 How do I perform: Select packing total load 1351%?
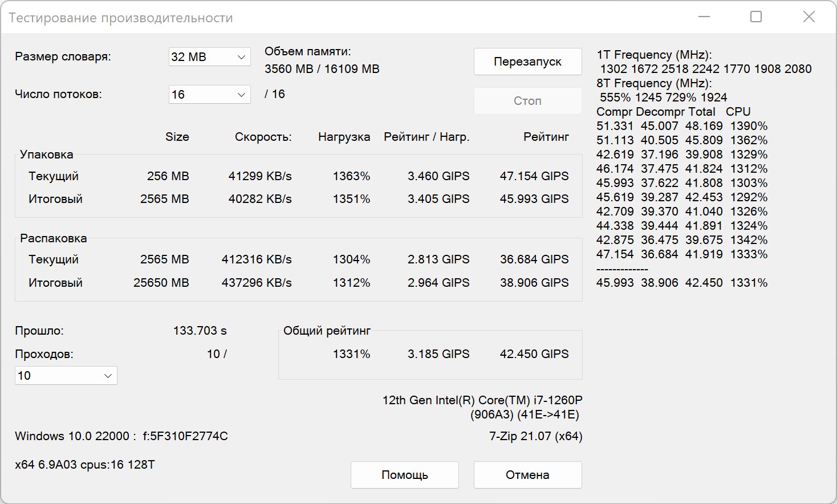pos(351,199)
